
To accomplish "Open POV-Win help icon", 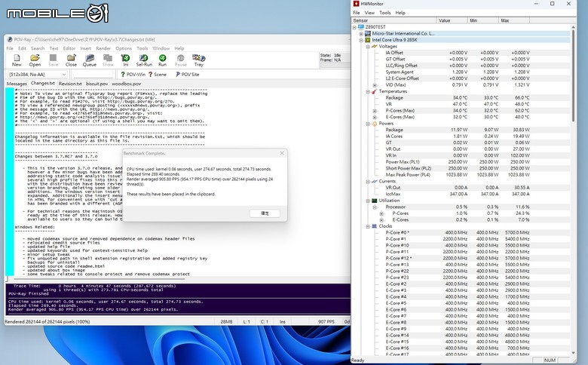I will pyautogui.click(x=133, y=74).
